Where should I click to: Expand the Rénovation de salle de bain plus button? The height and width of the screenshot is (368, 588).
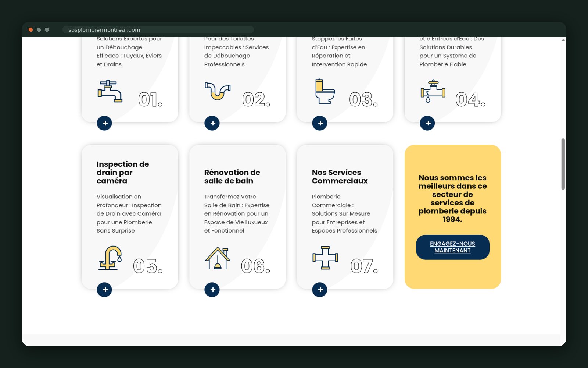tap(212, 290)
